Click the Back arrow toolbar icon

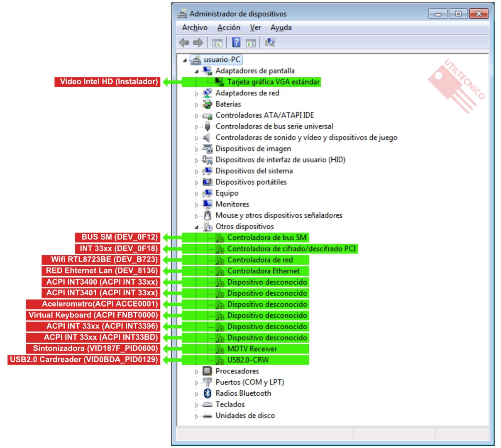184,42
